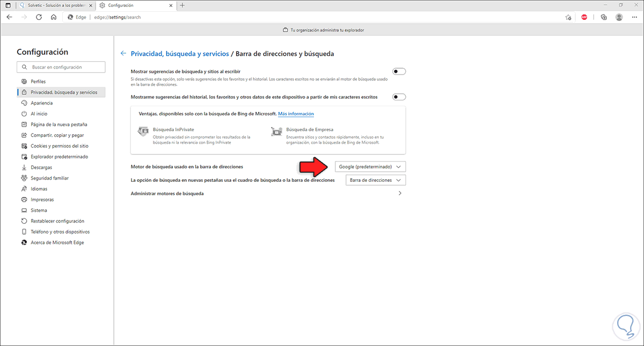
Task: Click the Impresoras printer icon
Action: [x=24, y=200]
